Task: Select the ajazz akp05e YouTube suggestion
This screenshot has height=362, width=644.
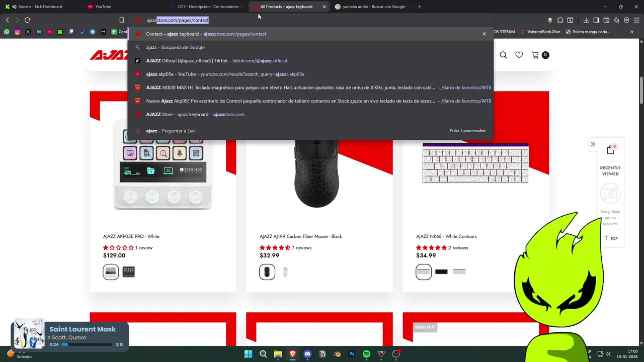Action: click(310, 74)
